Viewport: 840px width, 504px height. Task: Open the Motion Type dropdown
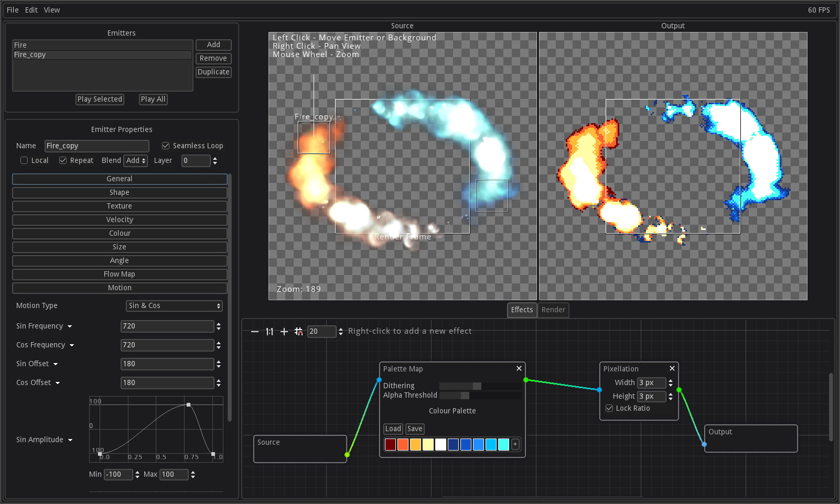tap(174, 305)
